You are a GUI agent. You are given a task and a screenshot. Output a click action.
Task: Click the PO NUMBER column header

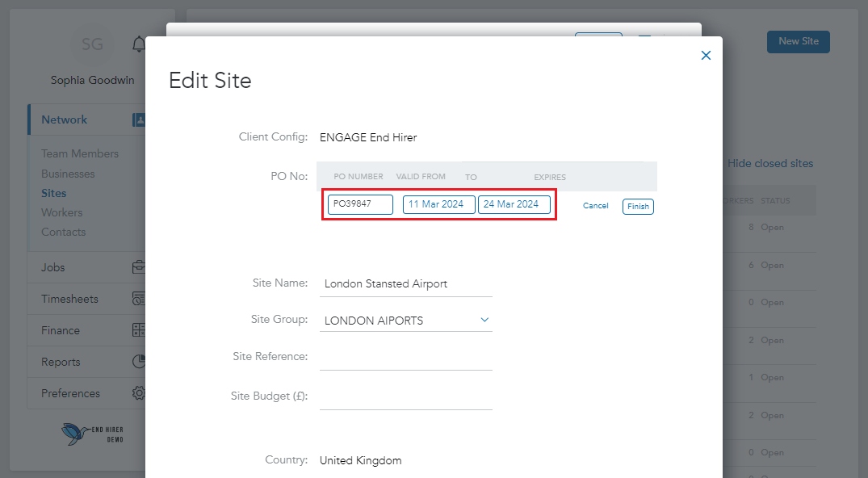[359, 177]
